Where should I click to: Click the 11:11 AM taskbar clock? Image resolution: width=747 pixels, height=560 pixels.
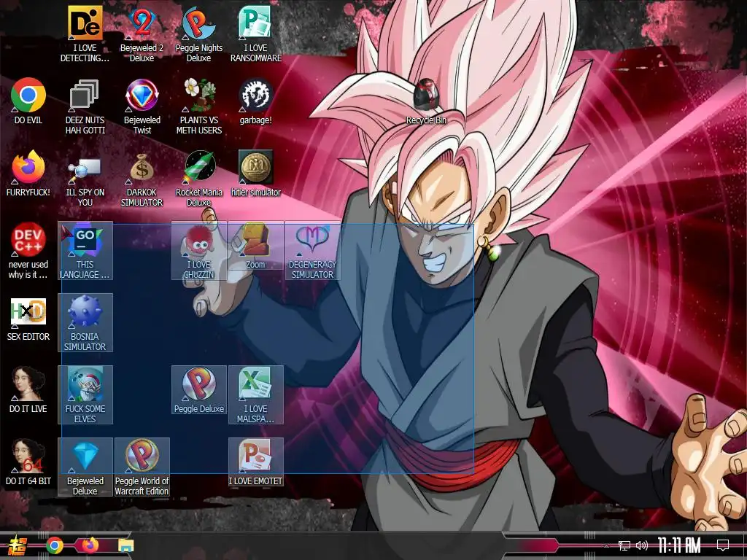tap(679, 545)
